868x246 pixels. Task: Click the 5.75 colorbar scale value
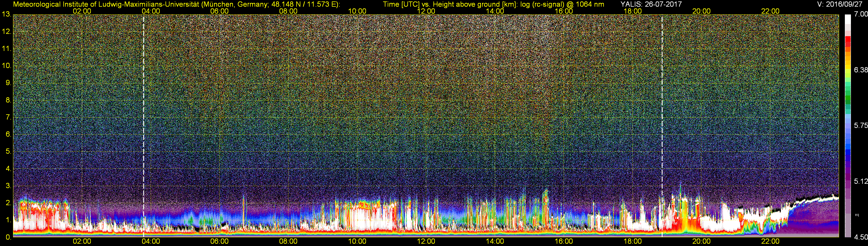pyautogui.click(x=860, y=125)
